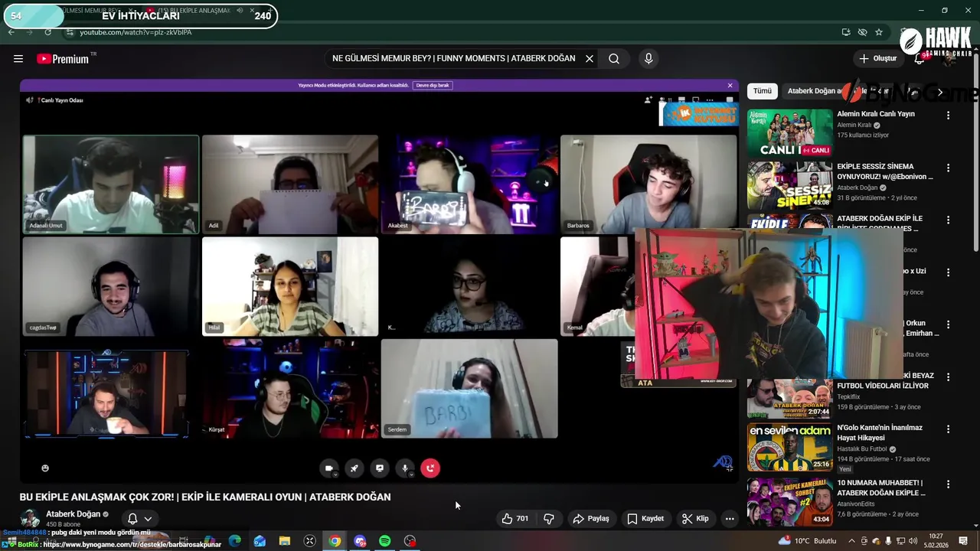Go to YouTube Premium home logo
The width and height of the screenshot is (980, 551).
click(63, 59)
